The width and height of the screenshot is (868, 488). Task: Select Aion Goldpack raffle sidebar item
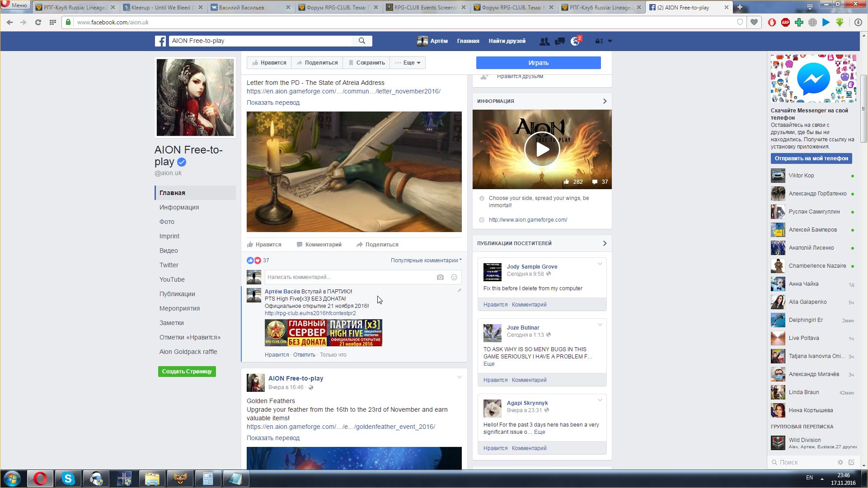click(x=188, y=352)
